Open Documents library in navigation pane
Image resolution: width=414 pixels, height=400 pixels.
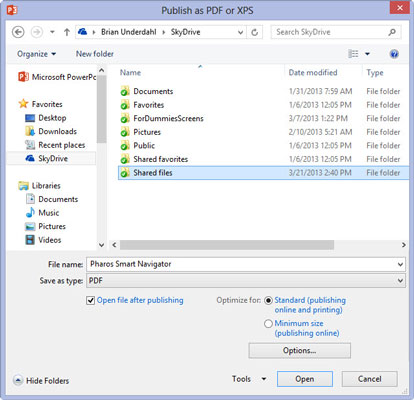52,199
